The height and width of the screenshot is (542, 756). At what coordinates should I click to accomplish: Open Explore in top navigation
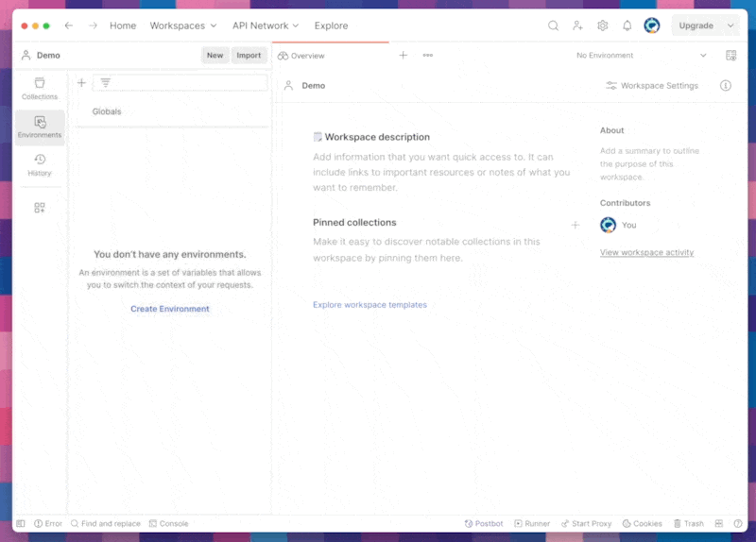point(332,25)
